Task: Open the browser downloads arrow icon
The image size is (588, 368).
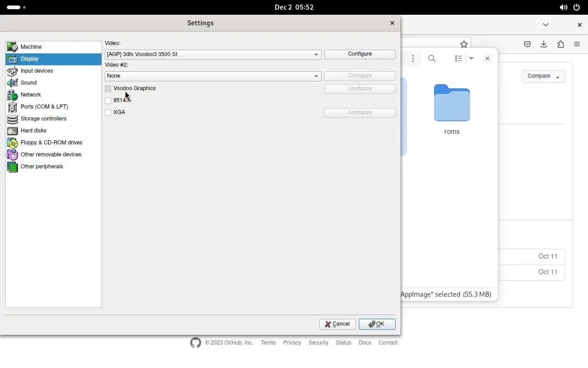Action: pos(544,44)
